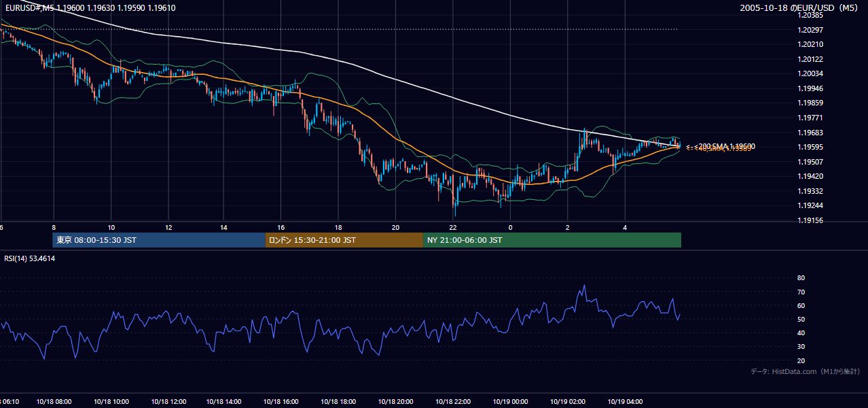This screenshot has width=868, height=408.
Task: Click price axis value 1.19595
Action: pyautogui.click(x=810, y=147)
